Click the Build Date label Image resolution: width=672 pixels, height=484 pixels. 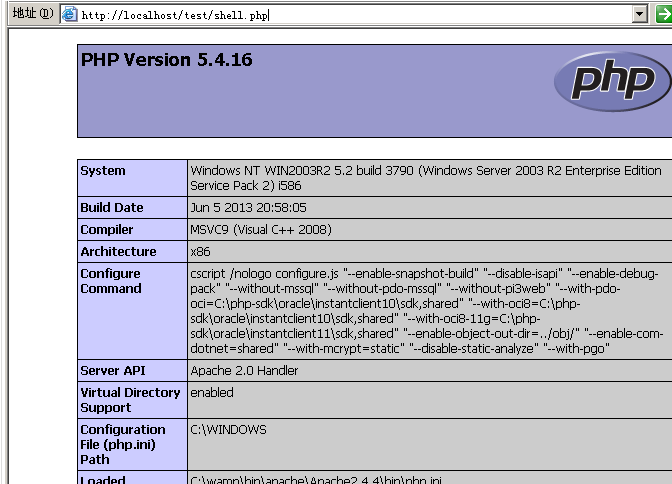point(111,207)
